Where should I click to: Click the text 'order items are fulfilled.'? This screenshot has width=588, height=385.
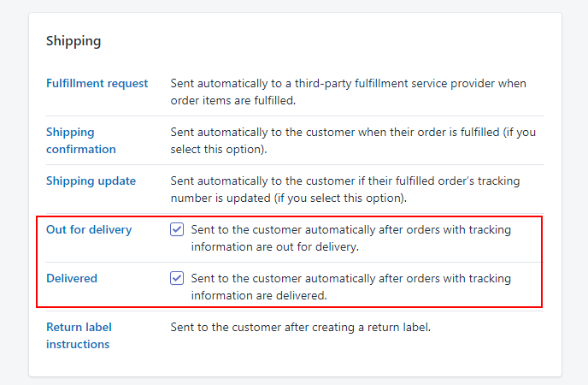233,101
